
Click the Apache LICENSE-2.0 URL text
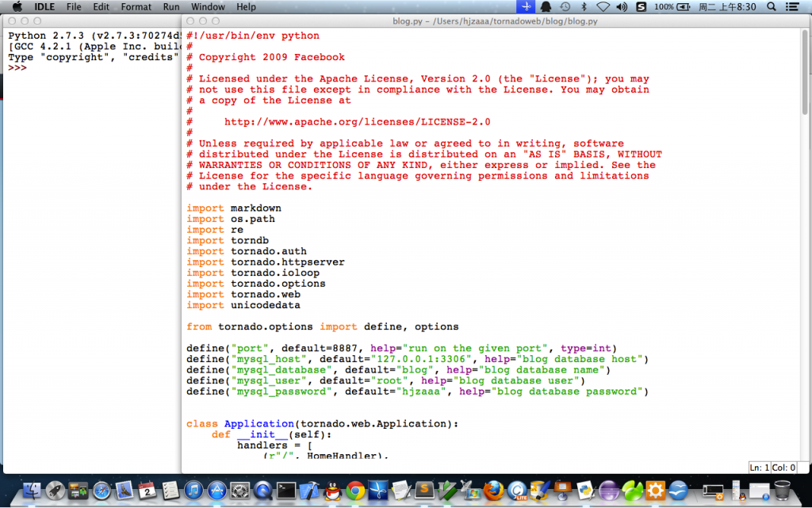coord(358,122)
